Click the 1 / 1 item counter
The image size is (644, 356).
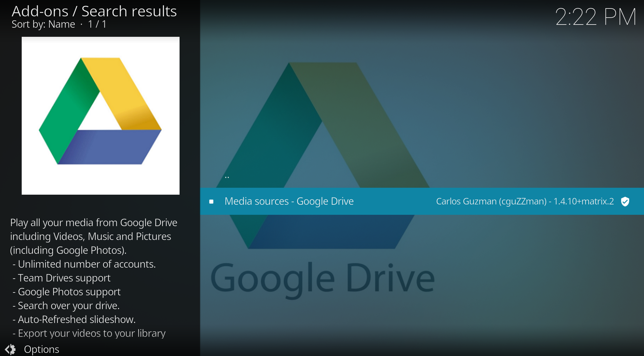pyautogui.click(x=97, y=24)
